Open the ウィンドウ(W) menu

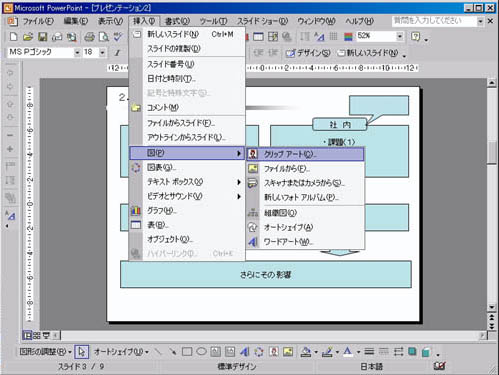(316, 21)
